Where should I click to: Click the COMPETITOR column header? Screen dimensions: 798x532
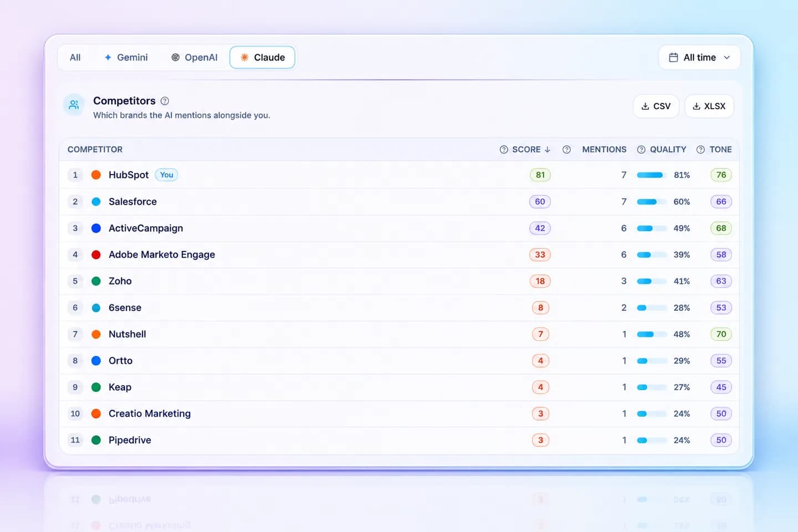95,150
